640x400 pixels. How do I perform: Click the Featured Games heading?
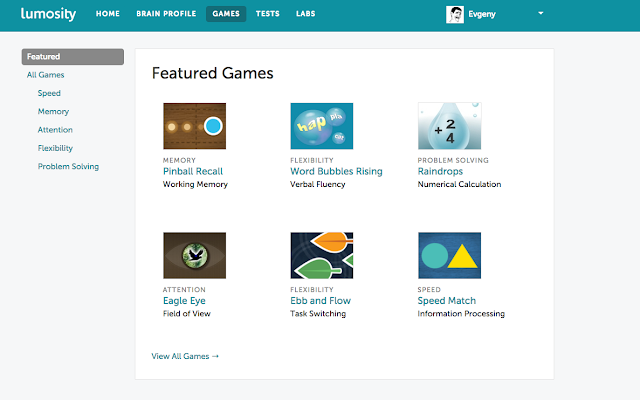click(x=213, y=73)
